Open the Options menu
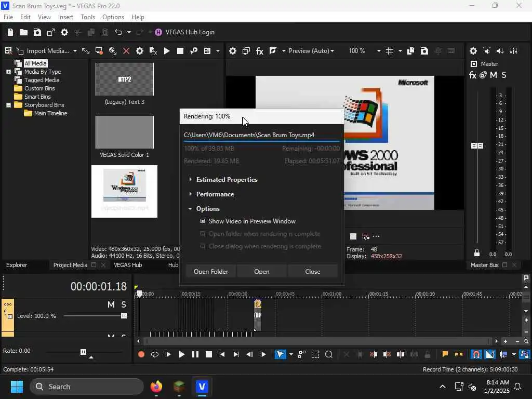 click(113, 17)
